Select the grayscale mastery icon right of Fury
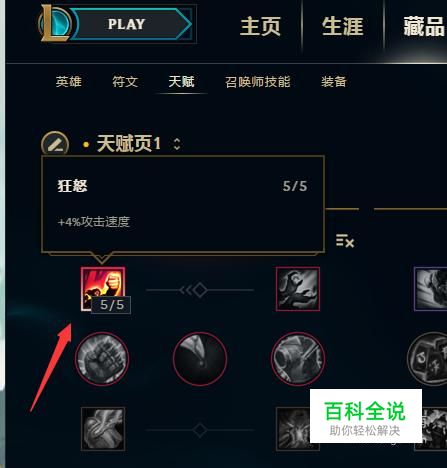Image resolution: width=447 pixels, height=468 pixels. pyautogui.click(x=298, y=289)
